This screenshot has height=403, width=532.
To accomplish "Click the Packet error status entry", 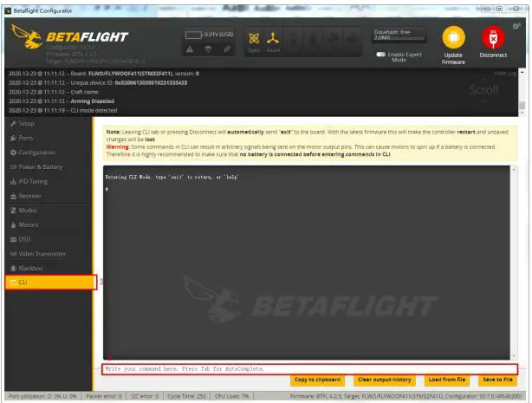I will pos(104,396).
